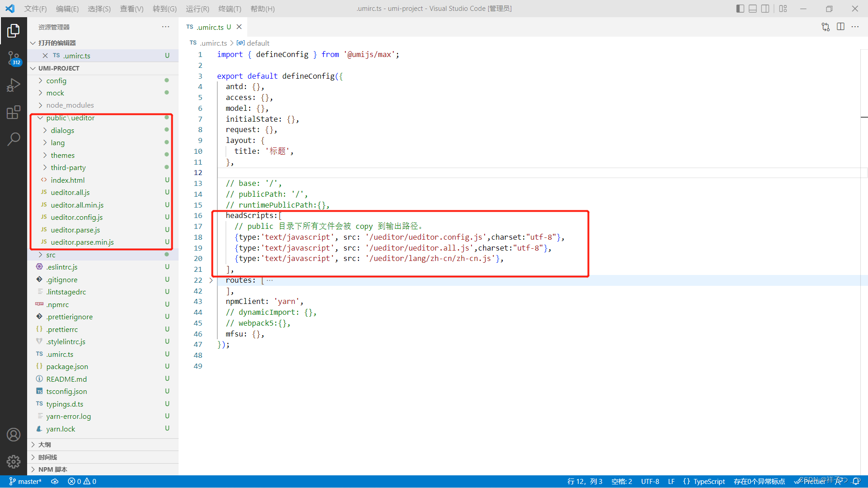Expand the third-party folder
Screen dimensions: 868x488
tap(103, 167)
